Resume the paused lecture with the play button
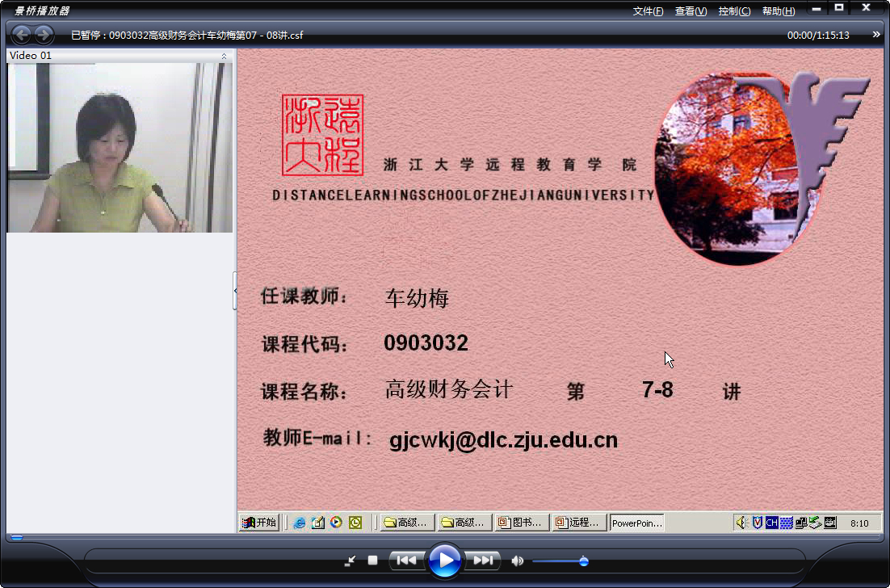Screen dimensions: 890x588 444,561
